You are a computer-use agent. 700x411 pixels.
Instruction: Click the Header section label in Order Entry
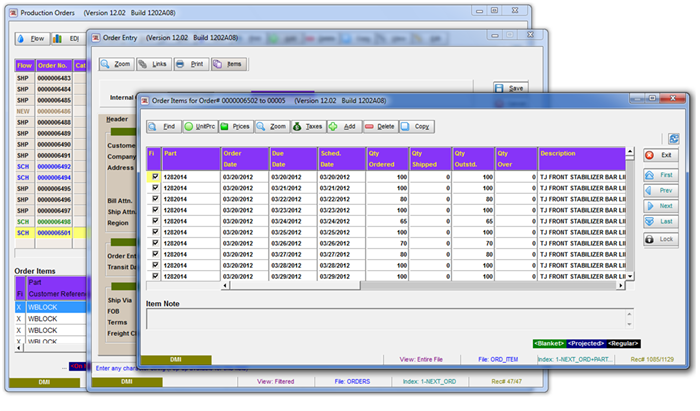[117, 119]
